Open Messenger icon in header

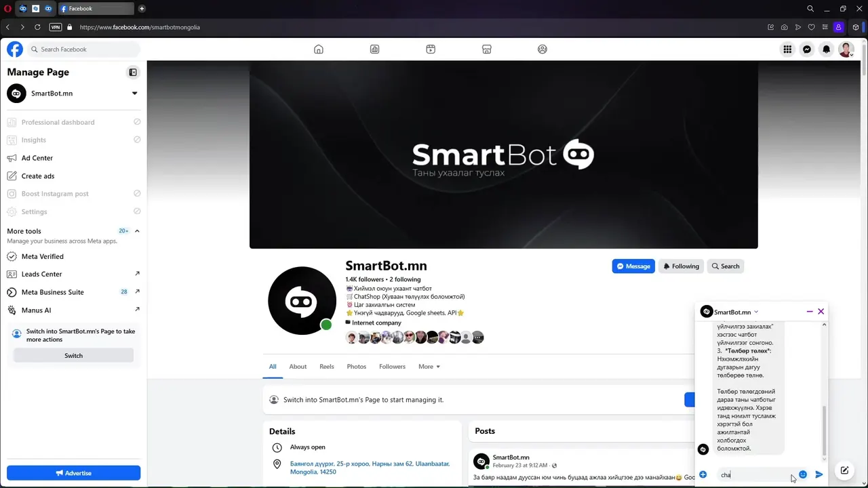[x=806, y=49]
